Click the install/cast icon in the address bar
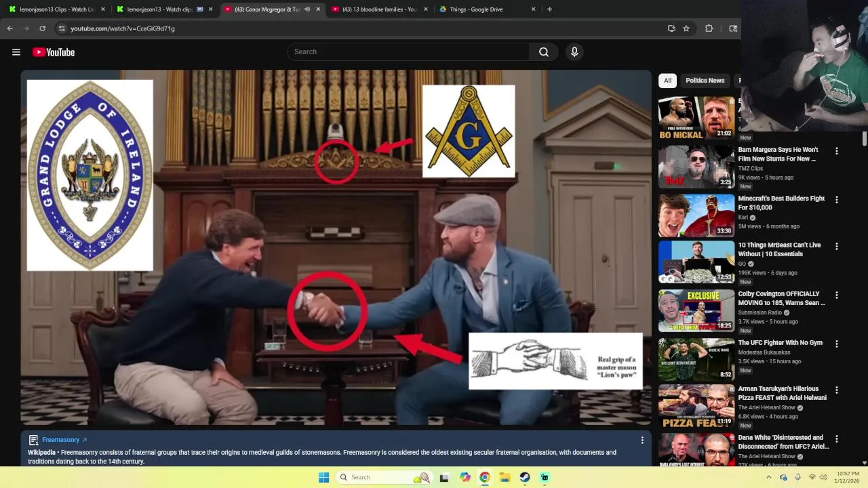 671,28
